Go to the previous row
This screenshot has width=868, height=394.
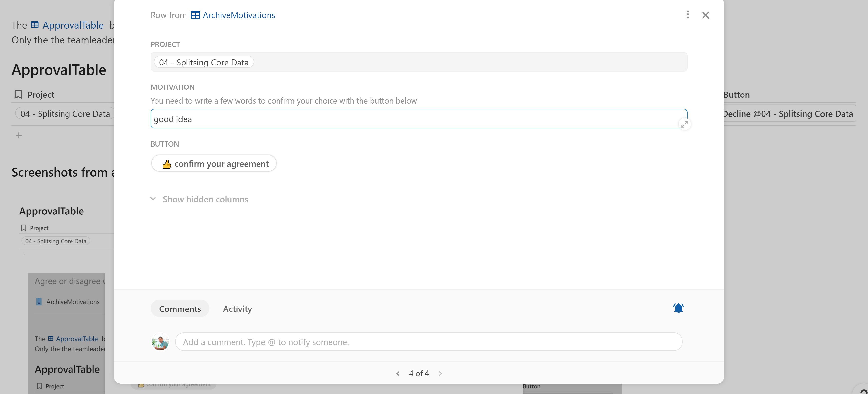(x=398, y=373)
